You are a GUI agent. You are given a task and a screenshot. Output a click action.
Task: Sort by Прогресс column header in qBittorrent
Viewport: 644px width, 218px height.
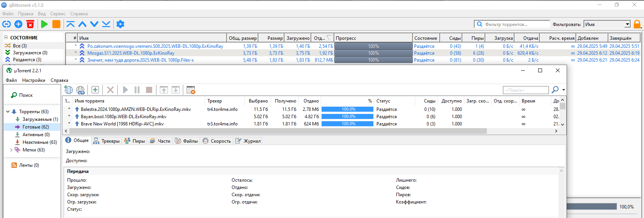point(373,38)
